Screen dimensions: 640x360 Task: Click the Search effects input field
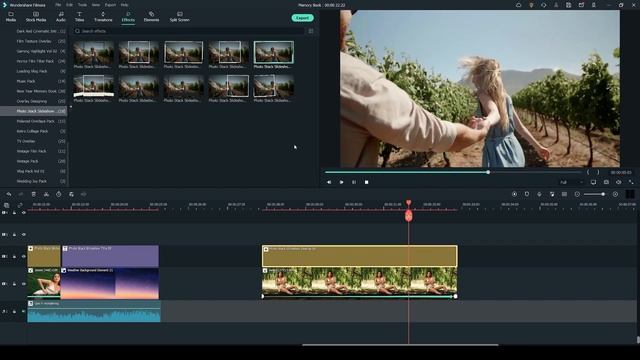(x=189, y=31)
